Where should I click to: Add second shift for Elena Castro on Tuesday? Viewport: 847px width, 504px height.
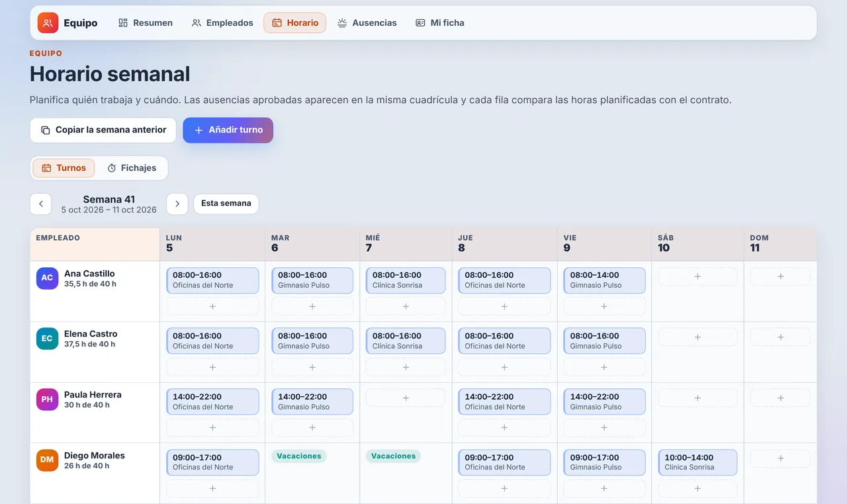pyautogui.click(x=312, y=367)
